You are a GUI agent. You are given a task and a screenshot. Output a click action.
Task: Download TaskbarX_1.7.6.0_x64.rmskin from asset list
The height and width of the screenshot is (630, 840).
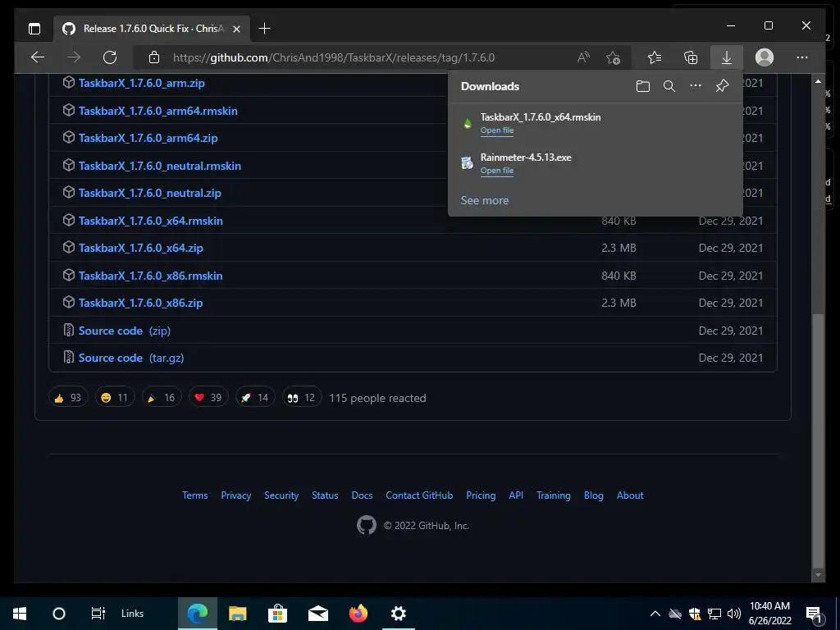[x=151, y=221]
